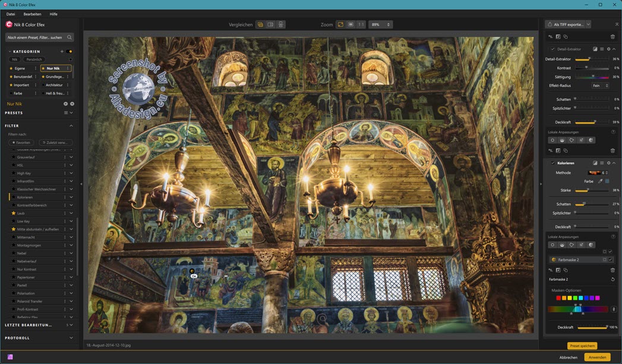This screenshot has width=622, height=364.
Task: Click Als TIFF exportieren button
Action: 566,24
